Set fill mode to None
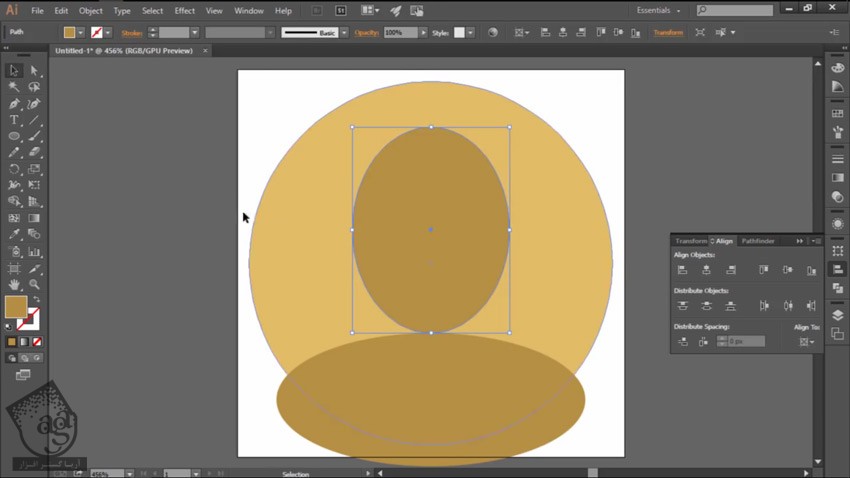850x478 pixels. [37, 342]
